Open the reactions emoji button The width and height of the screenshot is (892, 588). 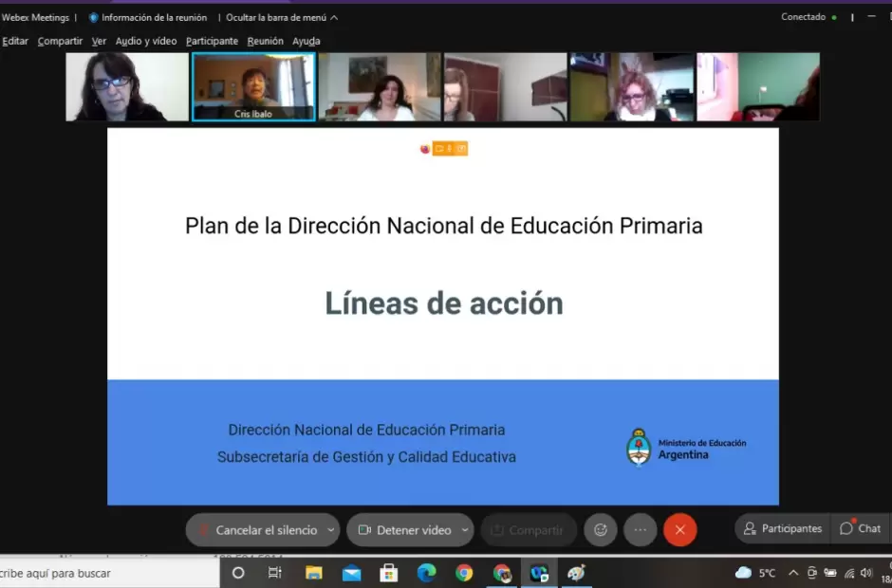(601, 530)
